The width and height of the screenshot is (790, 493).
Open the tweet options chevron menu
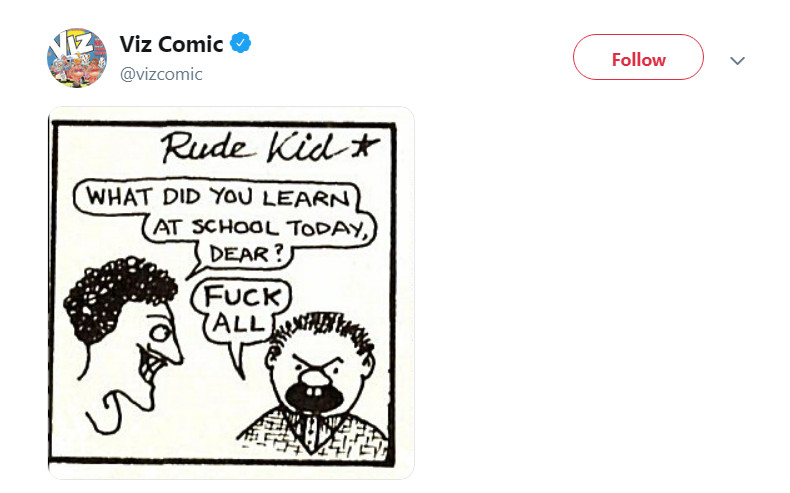pyautogui.click(x=738, y=60)
